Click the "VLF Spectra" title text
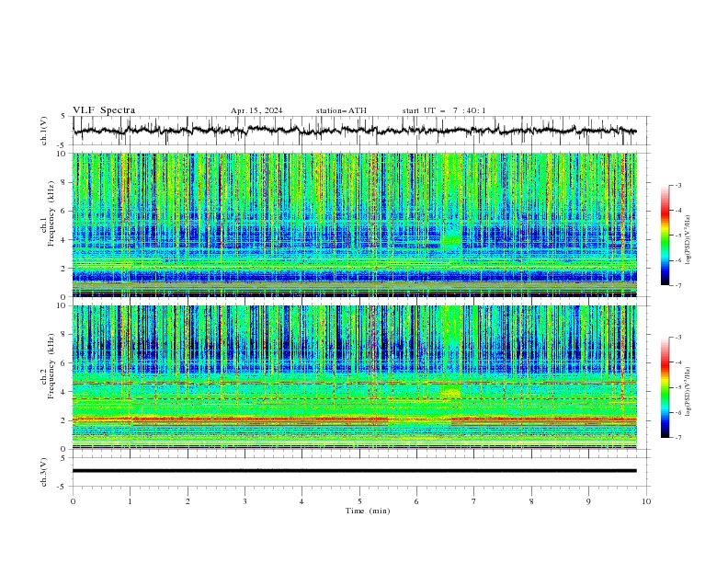 click(x=104, y=110)
